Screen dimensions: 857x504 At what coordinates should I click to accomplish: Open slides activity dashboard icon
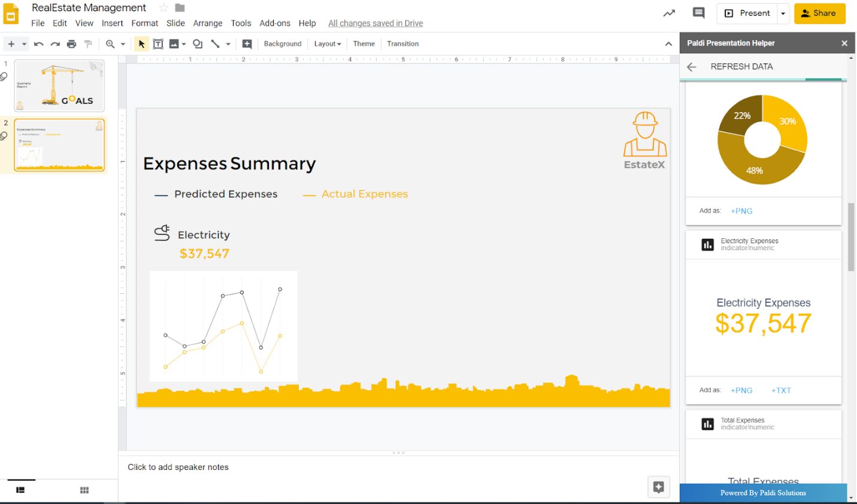(668, 13)
